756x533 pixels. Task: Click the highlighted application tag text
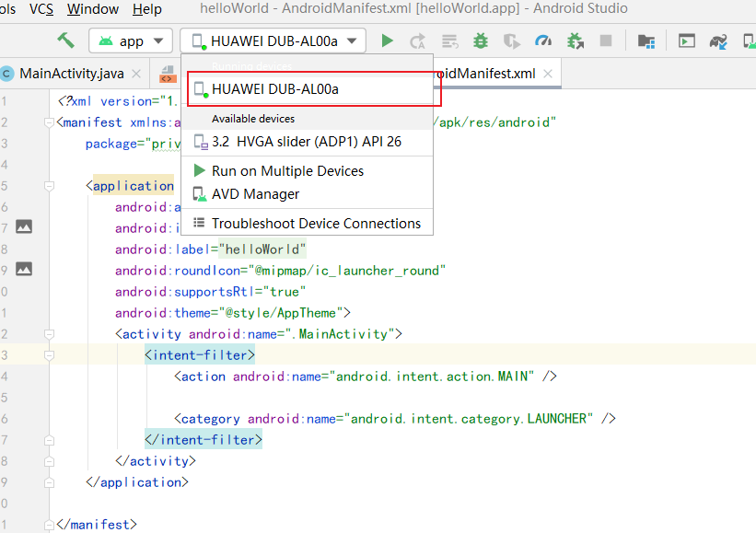point(134,186)
